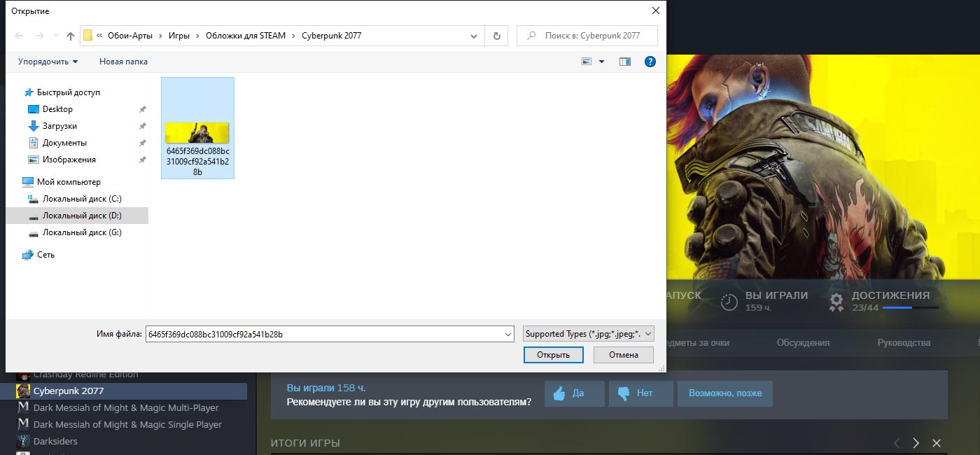Click Cyberpunk 2077 game icon in library
The height and width of the screenshot is (455, 980).
tap(23, 391)
